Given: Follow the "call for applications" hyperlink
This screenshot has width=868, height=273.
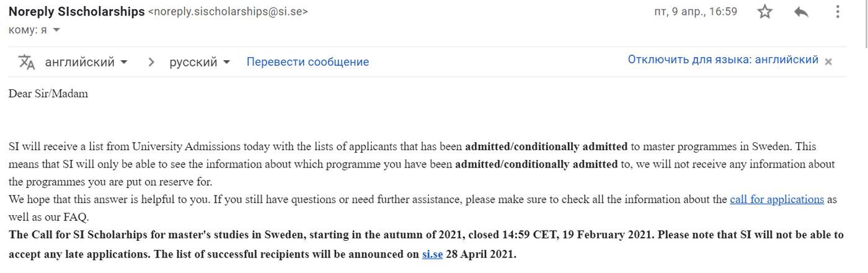Looking at the screenshot, I should click(776, 199).
